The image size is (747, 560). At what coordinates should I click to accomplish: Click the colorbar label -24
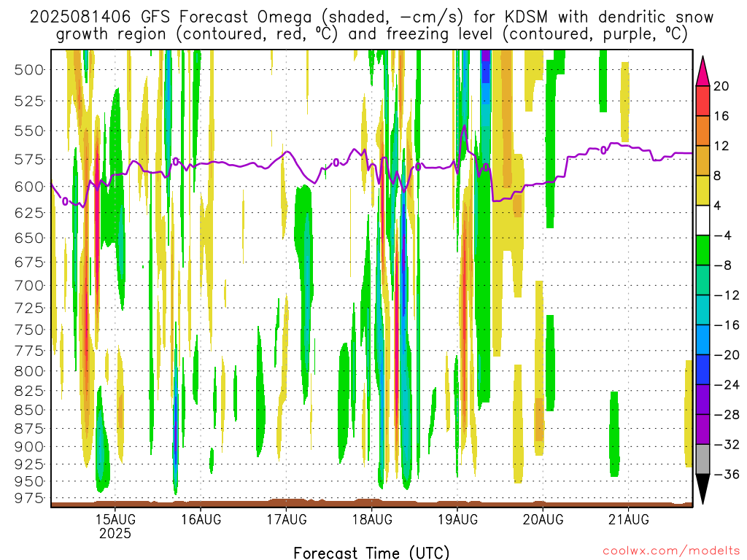pos(727,385)
